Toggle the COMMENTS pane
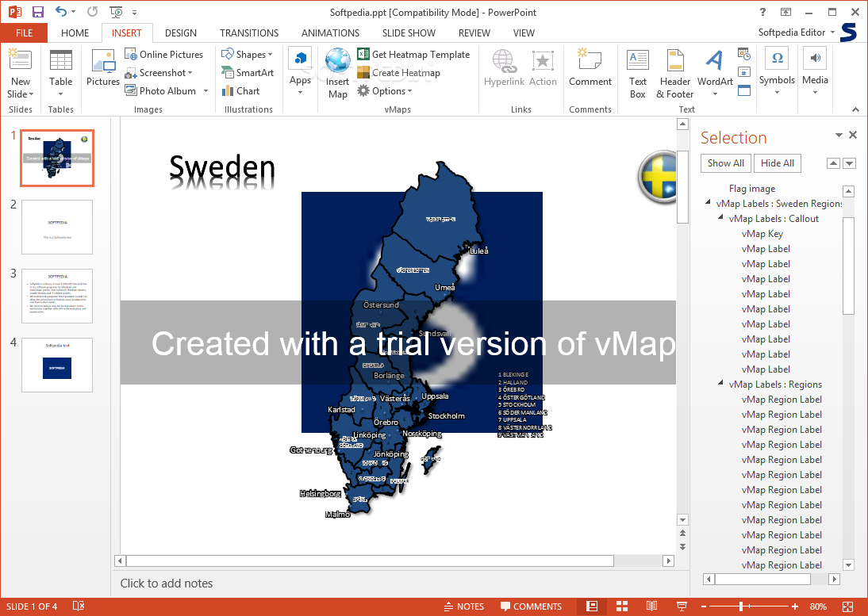This screenshot has height=616, width=868. point(532,606)
